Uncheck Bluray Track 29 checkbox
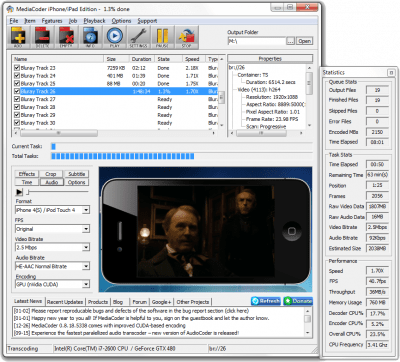This screenshot has width=400, height=362. click(x=17, y=114)
